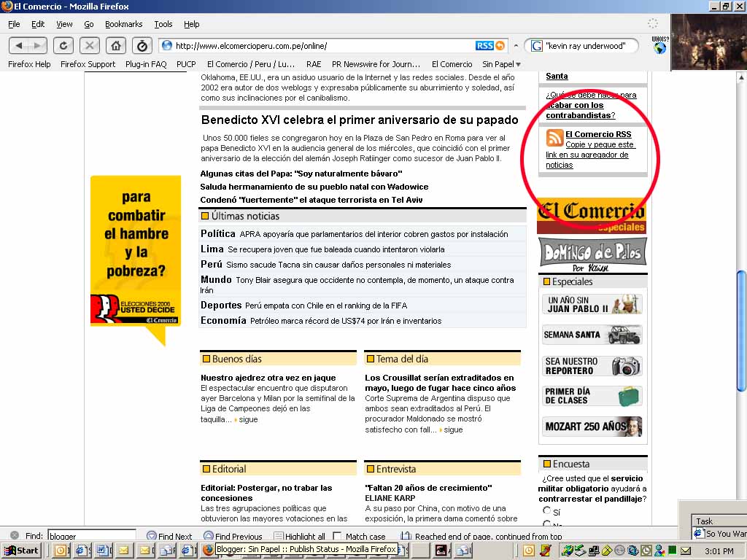Click the system tray clock
The width and height of the screenshot is (747, 560).
click(x=719, y=551)
